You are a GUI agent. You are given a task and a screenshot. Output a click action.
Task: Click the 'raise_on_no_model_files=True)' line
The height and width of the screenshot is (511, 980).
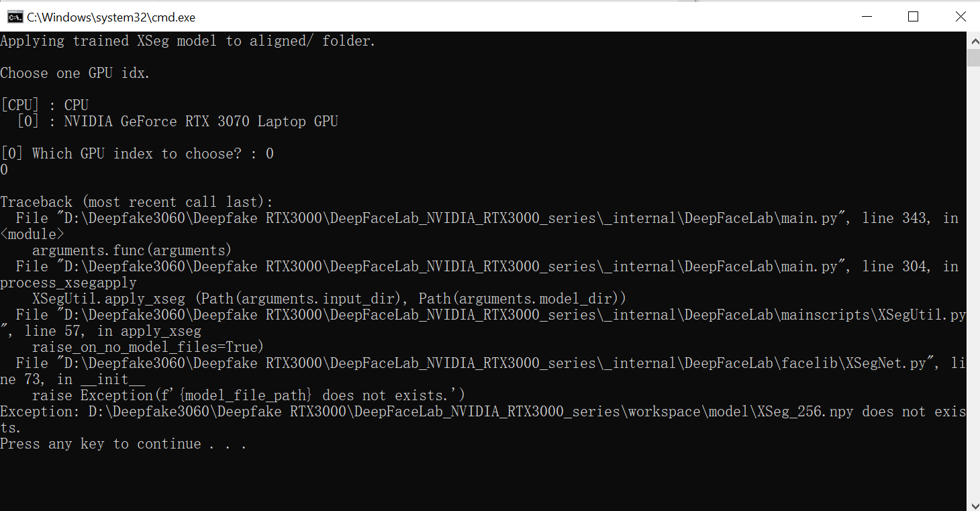148,347
